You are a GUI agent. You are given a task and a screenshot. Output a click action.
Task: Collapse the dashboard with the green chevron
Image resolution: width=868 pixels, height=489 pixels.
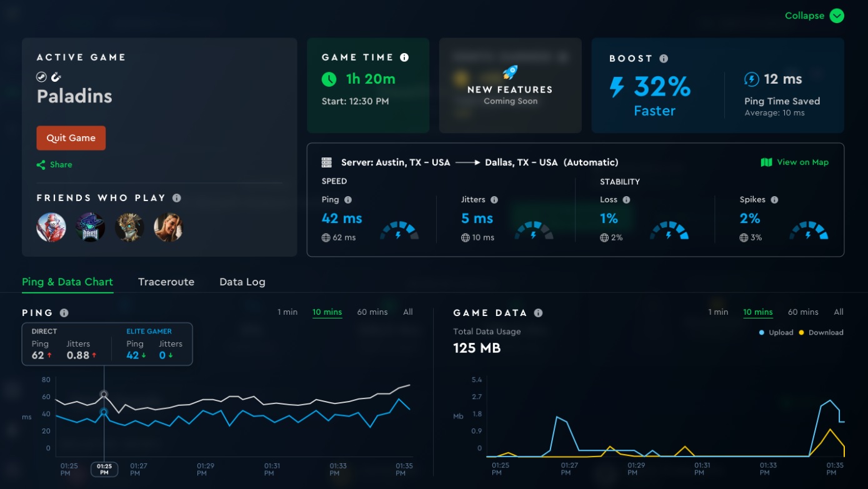click(837, 16)
